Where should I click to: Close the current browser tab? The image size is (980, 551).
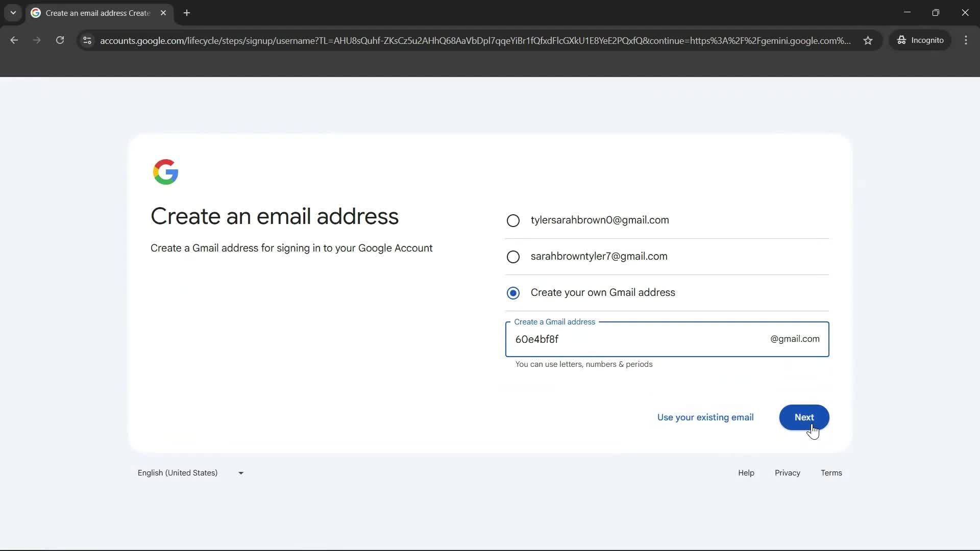tap(163, 13)
